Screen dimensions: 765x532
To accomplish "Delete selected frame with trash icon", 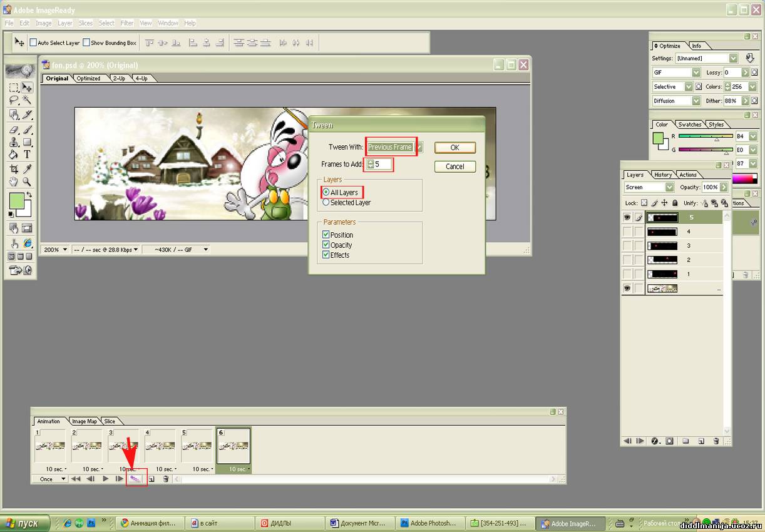I will click(166, 479).
